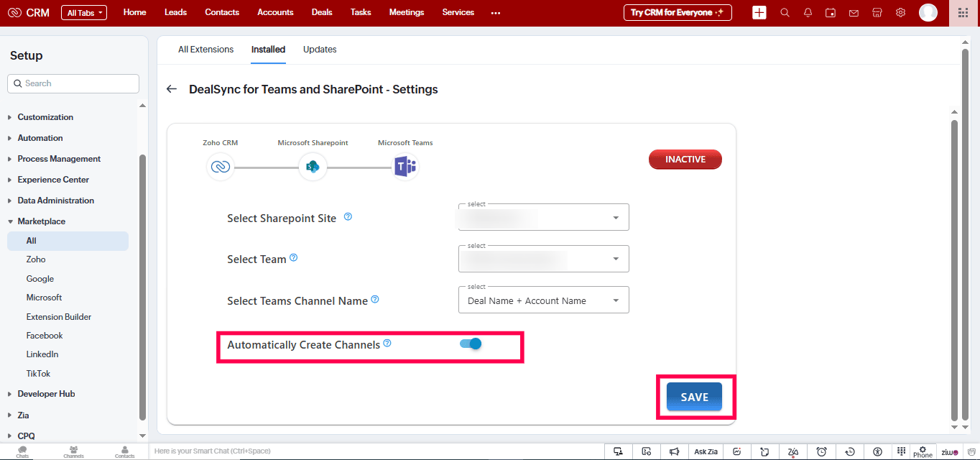Go to the Leads module
The width and height of the screenshot is (980, 460).
click(x=175, y=12)
